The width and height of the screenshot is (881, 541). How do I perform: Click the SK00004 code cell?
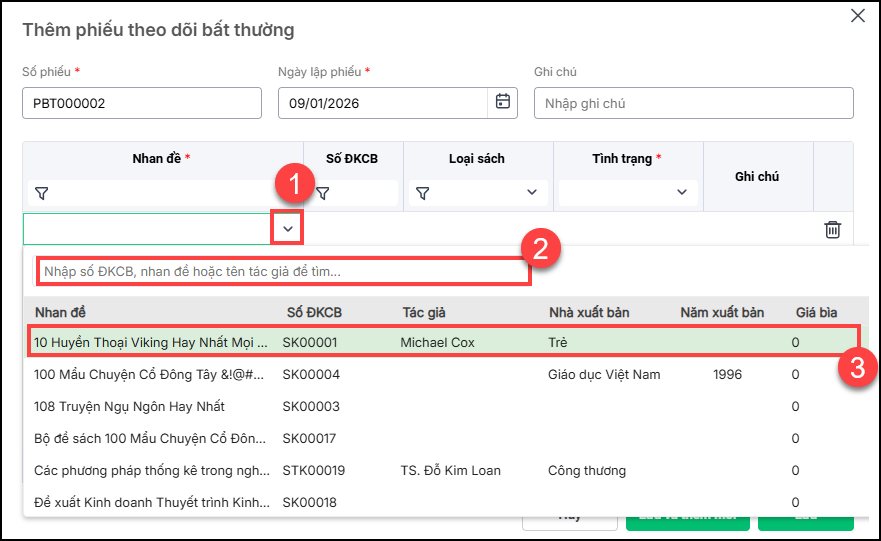pos(311,374)
